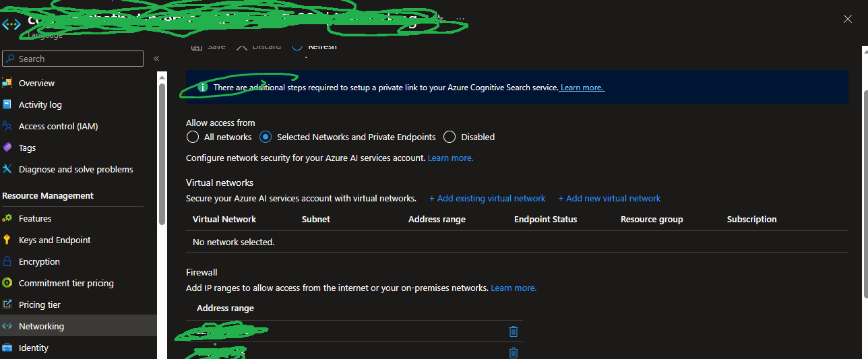
Task: Click the Activity log book icon
Action: [x=7, y=104]
